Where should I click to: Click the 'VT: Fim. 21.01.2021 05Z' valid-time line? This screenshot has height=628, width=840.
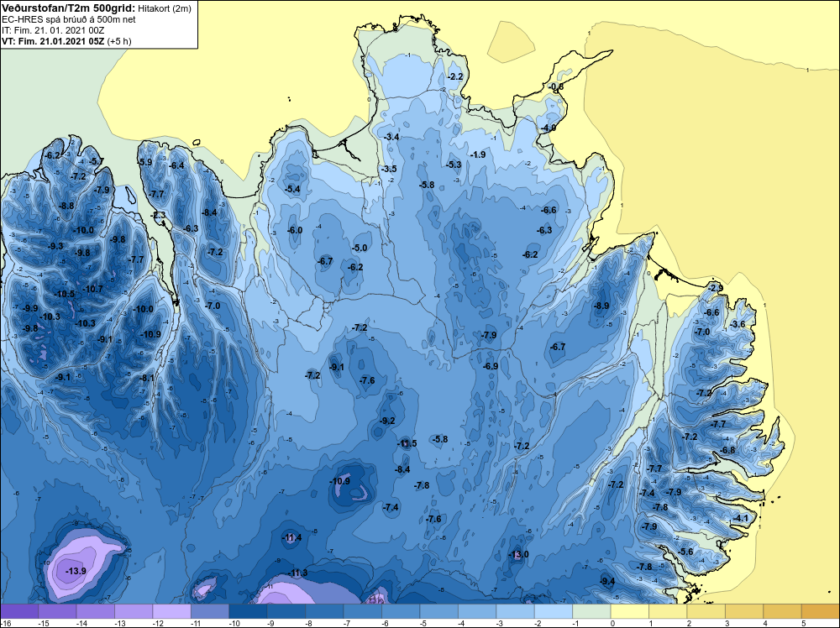pos(53,41)
